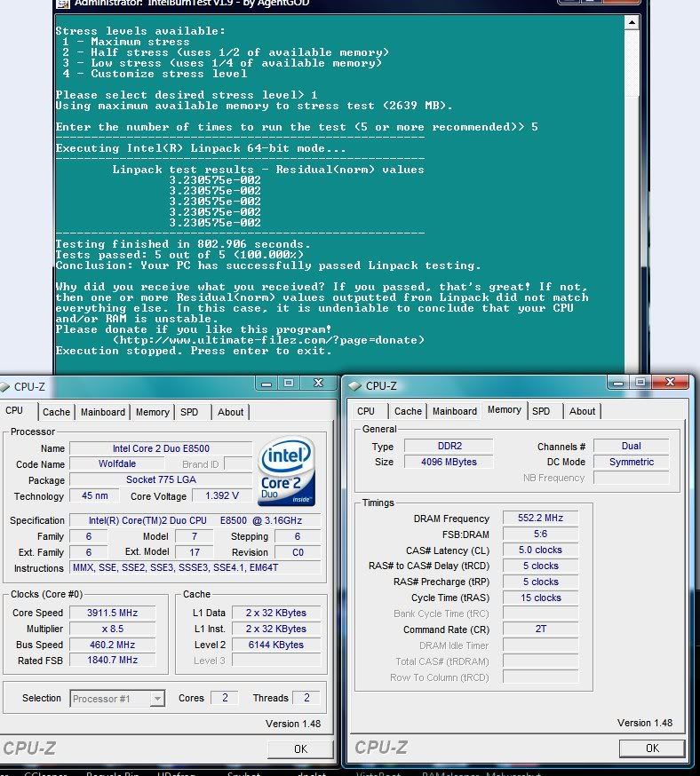Click the Instructions field listing 'MMX, SSE'
This screenshot has width=700, height=776.
(195, 567)
